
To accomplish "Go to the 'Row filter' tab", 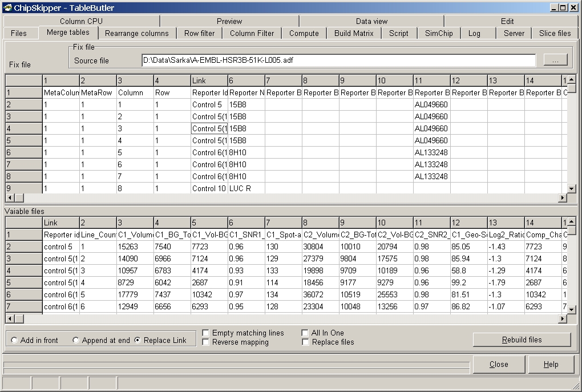I will (x=200, y=33).
